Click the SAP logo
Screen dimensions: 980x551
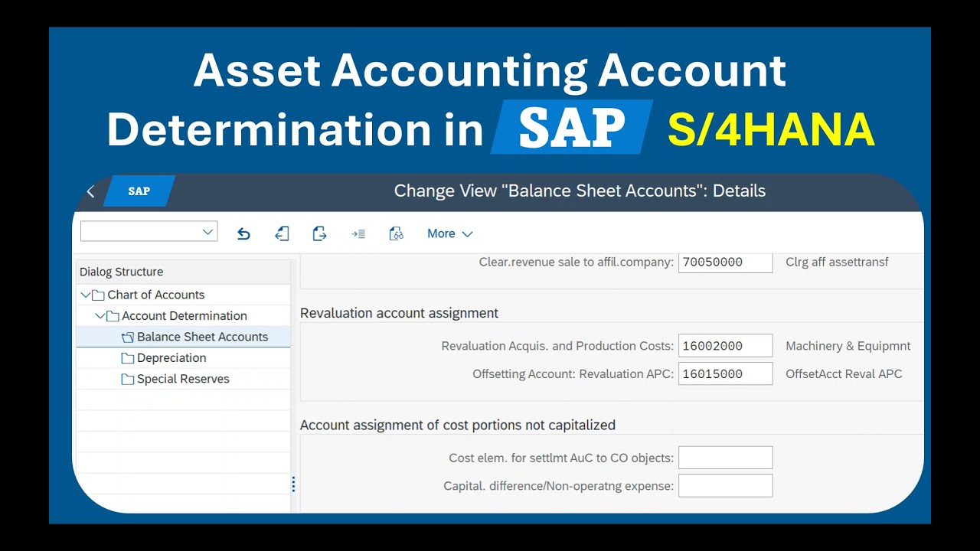[139, 191]
